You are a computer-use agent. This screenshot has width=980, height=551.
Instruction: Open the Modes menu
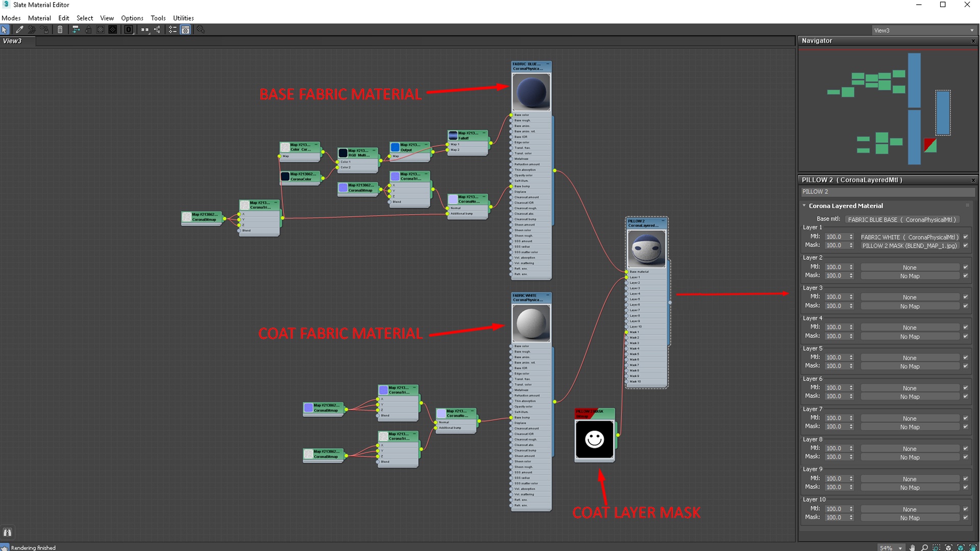pos(11,18)
